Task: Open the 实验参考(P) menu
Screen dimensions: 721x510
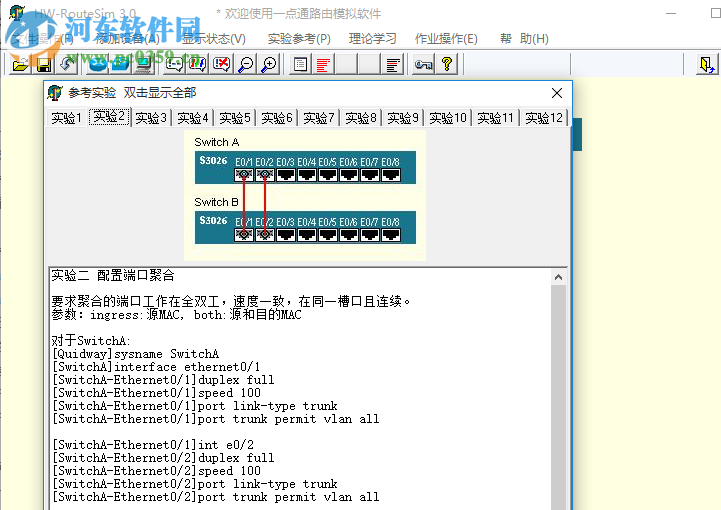Action: pyautogui.click(x=299, y=39)
